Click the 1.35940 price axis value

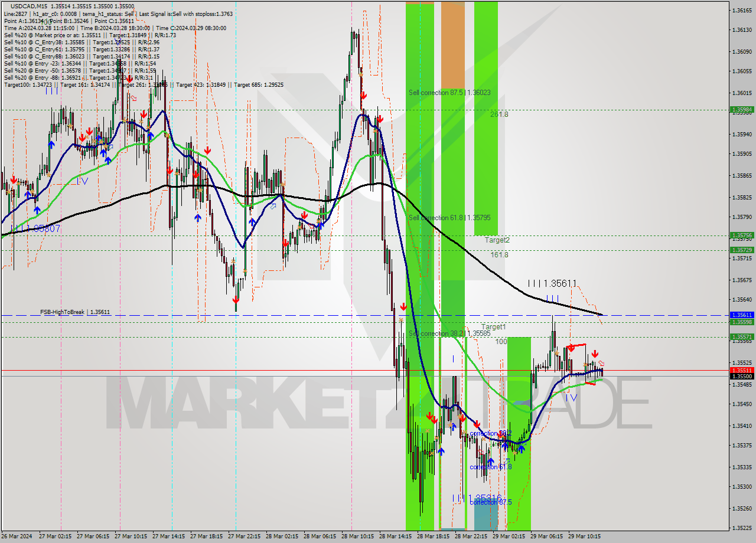(742, 135)
